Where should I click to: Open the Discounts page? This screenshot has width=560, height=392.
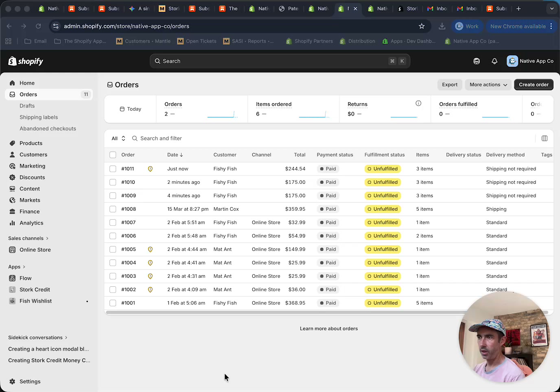pos(32,177)
